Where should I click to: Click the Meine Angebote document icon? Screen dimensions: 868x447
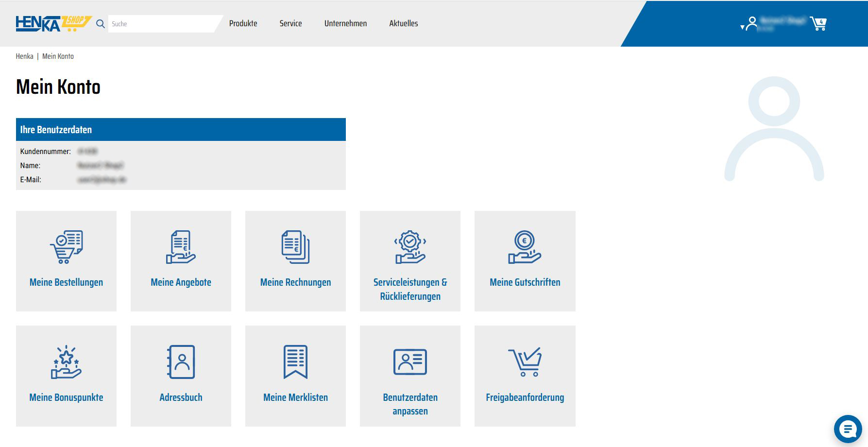pyautogui.click(x=181, y=247)
